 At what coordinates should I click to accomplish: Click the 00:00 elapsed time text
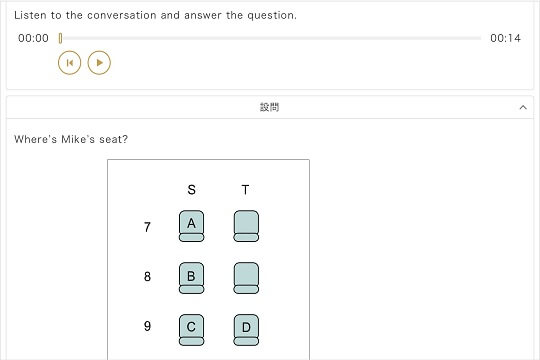33,38
